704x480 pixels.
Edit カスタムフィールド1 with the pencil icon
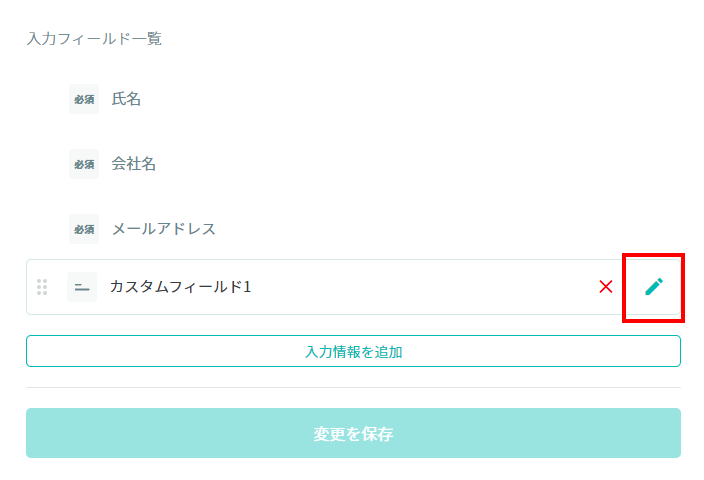click(x=654, y=286)
